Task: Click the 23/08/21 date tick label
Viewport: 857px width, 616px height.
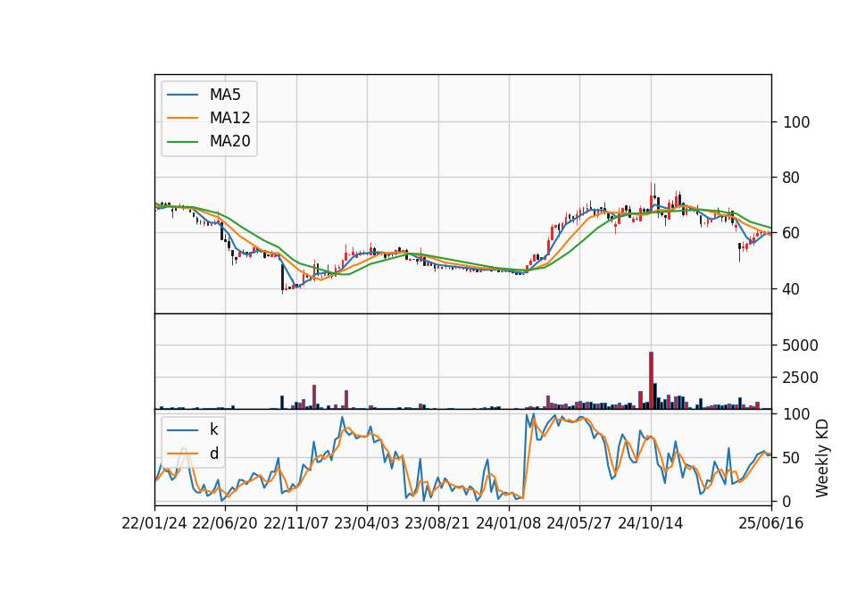Action: [437, 524]
